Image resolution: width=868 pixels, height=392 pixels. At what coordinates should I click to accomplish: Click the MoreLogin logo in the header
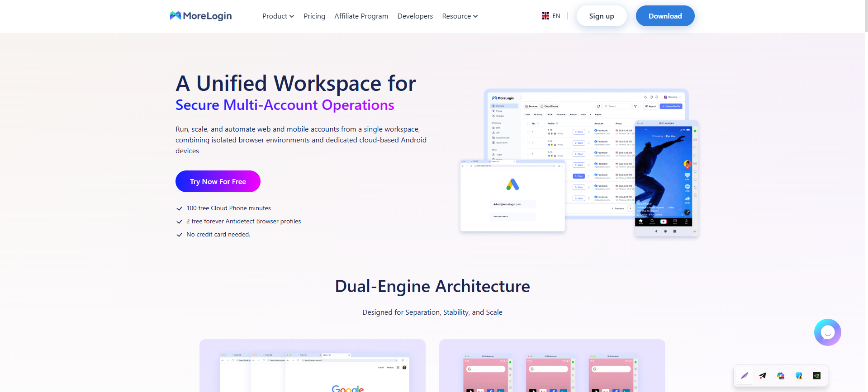coord(201,16)
